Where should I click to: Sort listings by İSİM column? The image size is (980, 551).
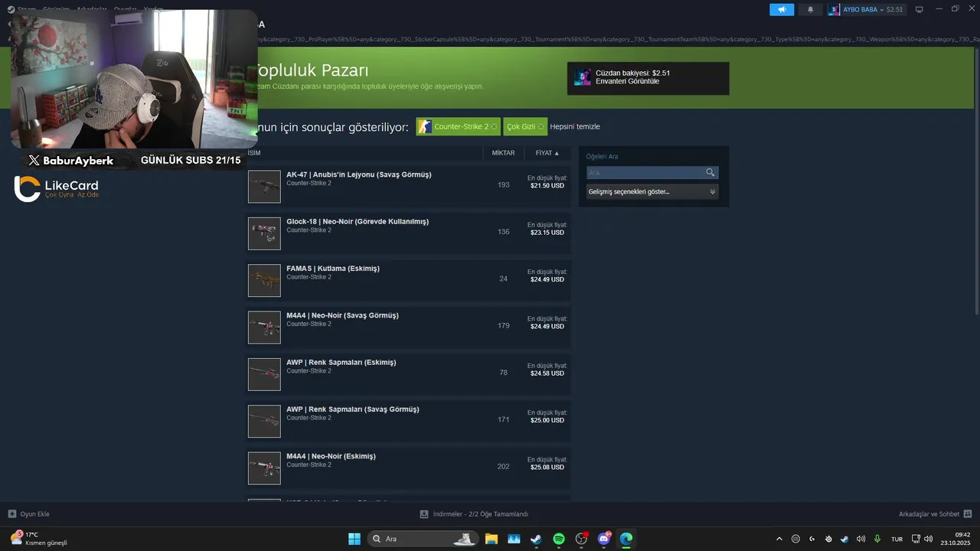pyautogui.click(x=254, y=153)
